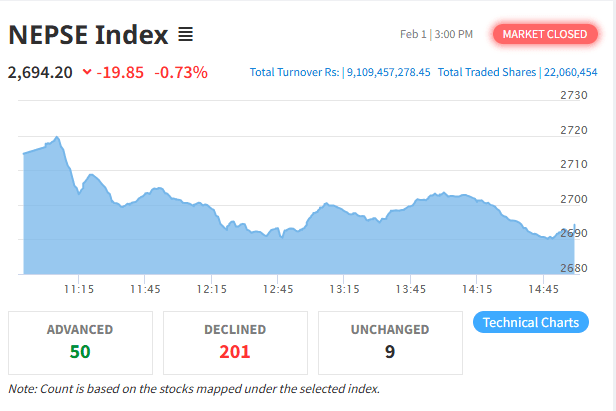Open the hamburger menu beside NEPSE Index
This screenshot has width=616, height=411.
tap(185, 35)
